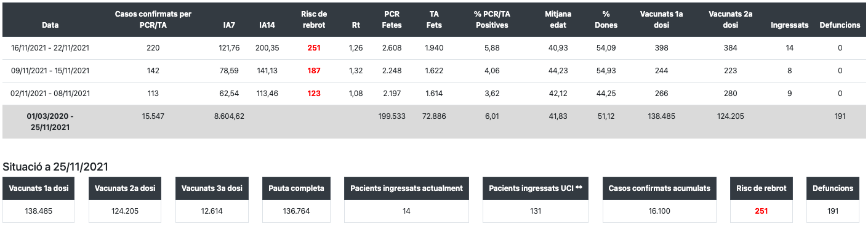Click the red 187 rebrot risk value
Image resolution: width=868 pixels, height=226 pixels.
click(x=314, y=71)
